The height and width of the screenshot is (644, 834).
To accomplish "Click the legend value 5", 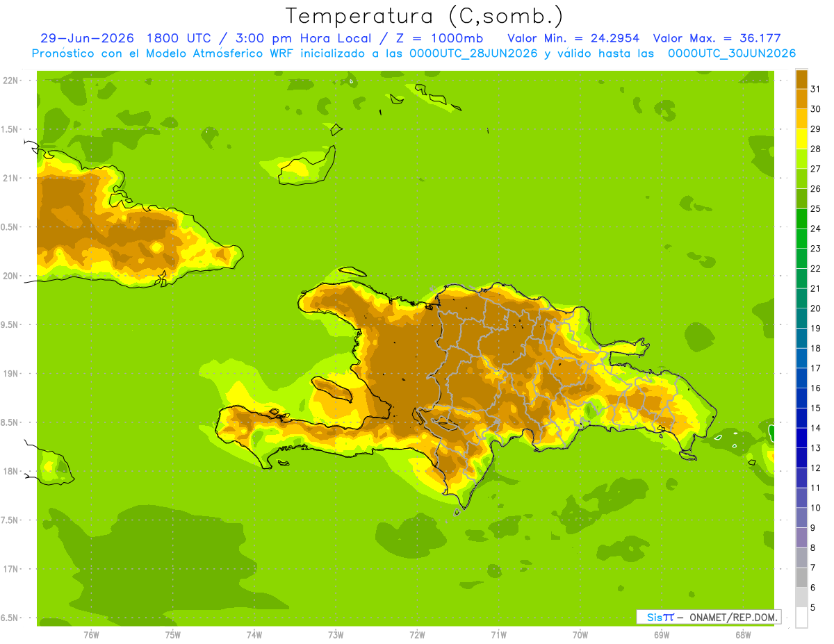I will 813,608.
